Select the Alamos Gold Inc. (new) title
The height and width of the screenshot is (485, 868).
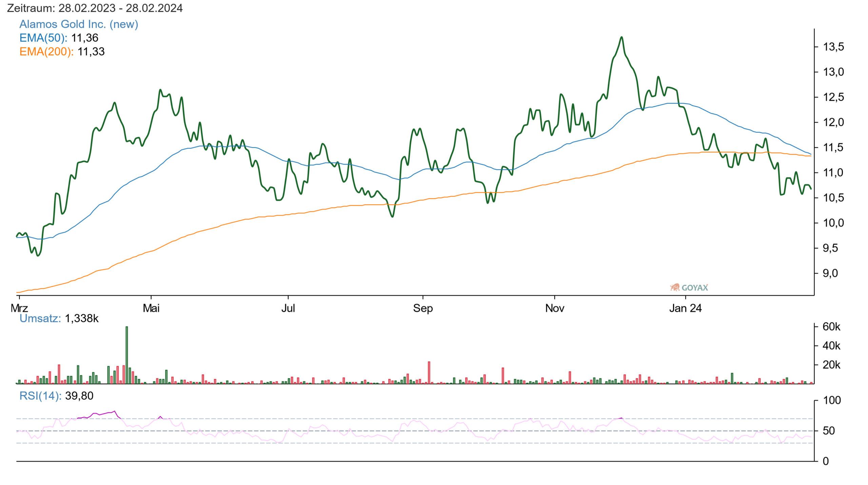coord(79,24)
